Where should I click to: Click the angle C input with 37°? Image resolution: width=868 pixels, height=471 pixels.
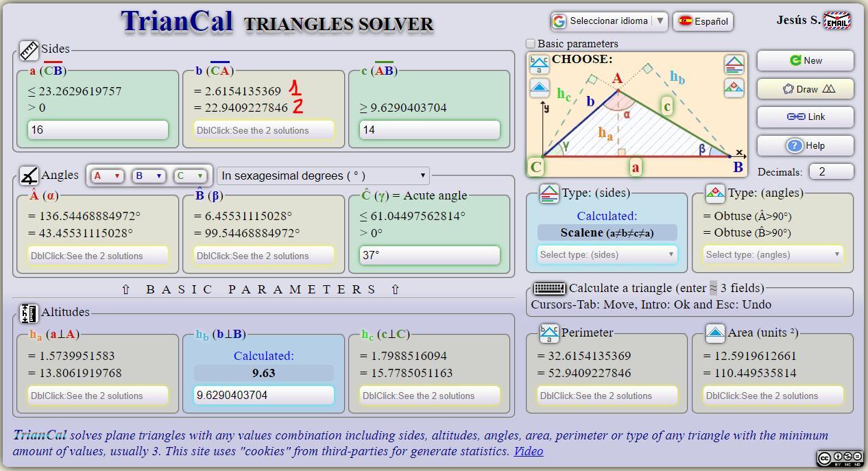[x=430, y=255]
